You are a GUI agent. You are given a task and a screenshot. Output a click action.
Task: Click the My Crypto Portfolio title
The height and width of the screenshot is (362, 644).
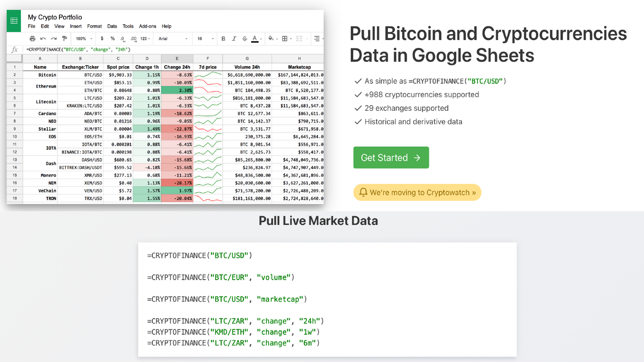coord(55,17)
